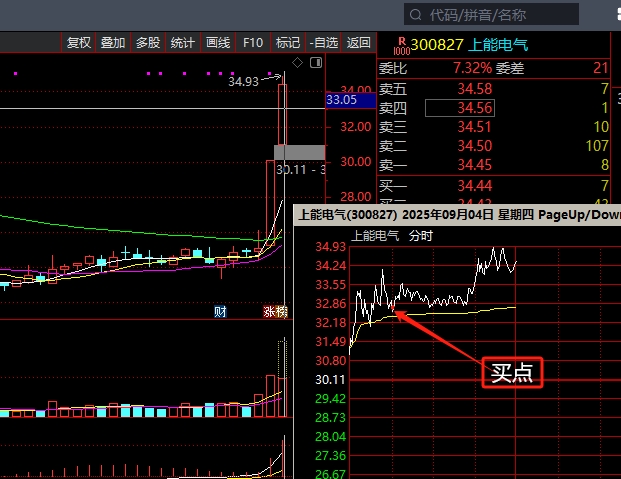The width and height of the screenshot is (621, 479).
Task: Select 卖五 price 34.58
Action: (x=474, y=89)
